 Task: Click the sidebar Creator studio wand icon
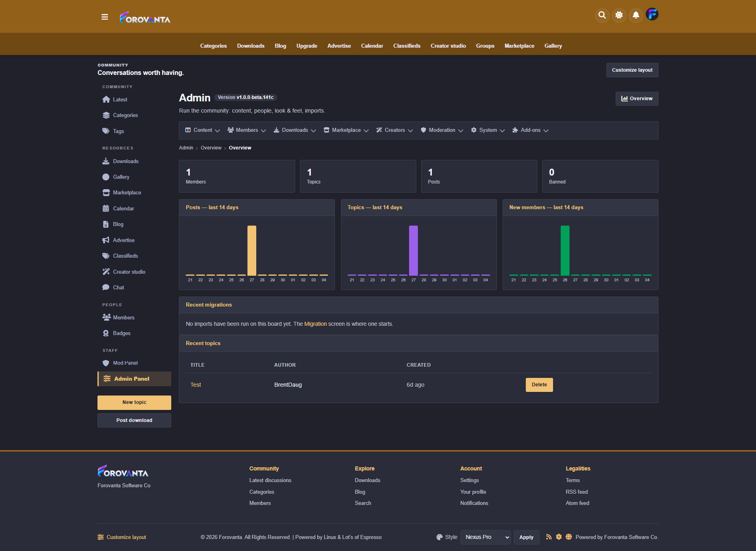pyautogui.click(x=106, y=272)
